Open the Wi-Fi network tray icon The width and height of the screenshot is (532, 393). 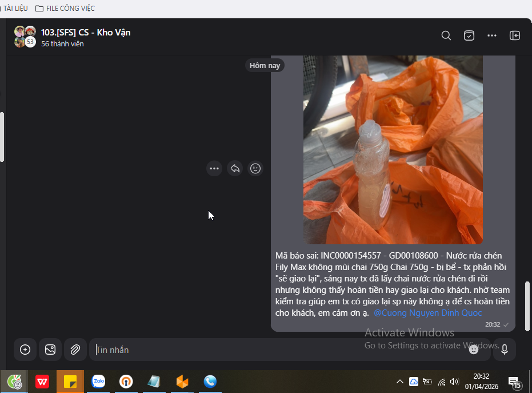[x=441, y=382]
